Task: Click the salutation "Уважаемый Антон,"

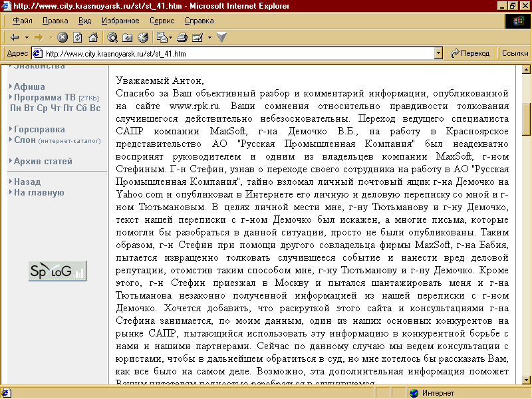Action: point(160,80)
